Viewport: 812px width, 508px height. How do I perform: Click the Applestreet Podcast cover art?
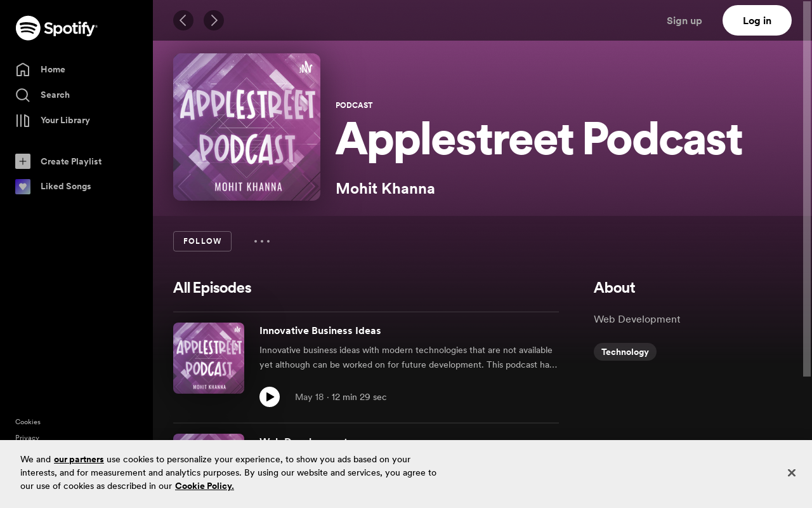click(247, 127)
